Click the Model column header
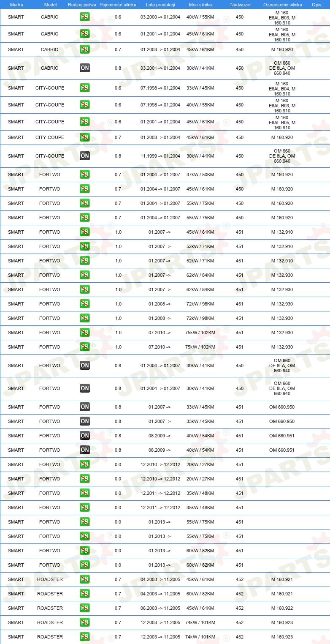Image resolution: width=330 pixels, height=644 pixels. (x=50, y=4)
